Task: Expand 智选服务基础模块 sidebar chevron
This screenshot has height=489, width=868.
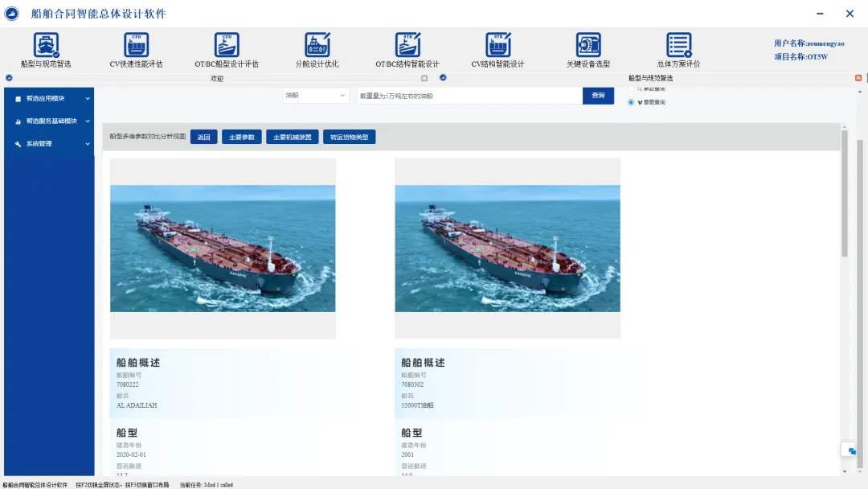Action: click(88, 121)
